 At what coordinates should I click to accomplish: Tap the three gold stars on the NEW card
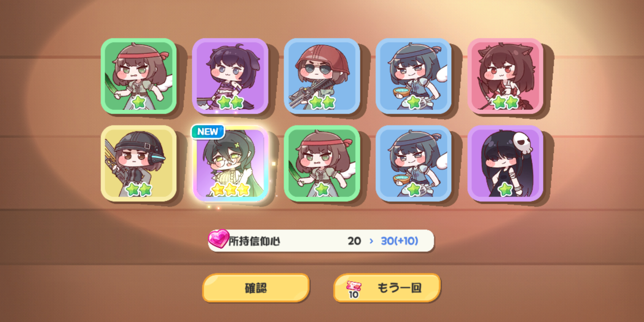(x=230, y=189)
